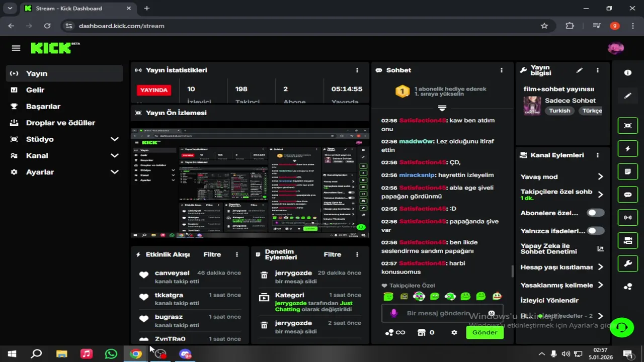Viewport: 644px width, 362px height.
Task: Toggle Abonelere özel chat switch
Action: point(595,213)
